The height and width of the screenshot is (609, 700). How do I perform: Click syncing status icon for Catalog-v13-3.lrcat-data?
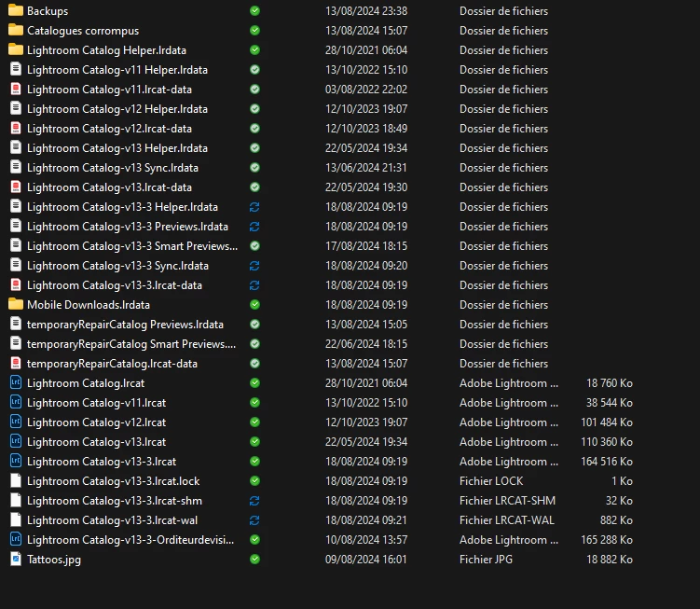[x=254, y=285]
